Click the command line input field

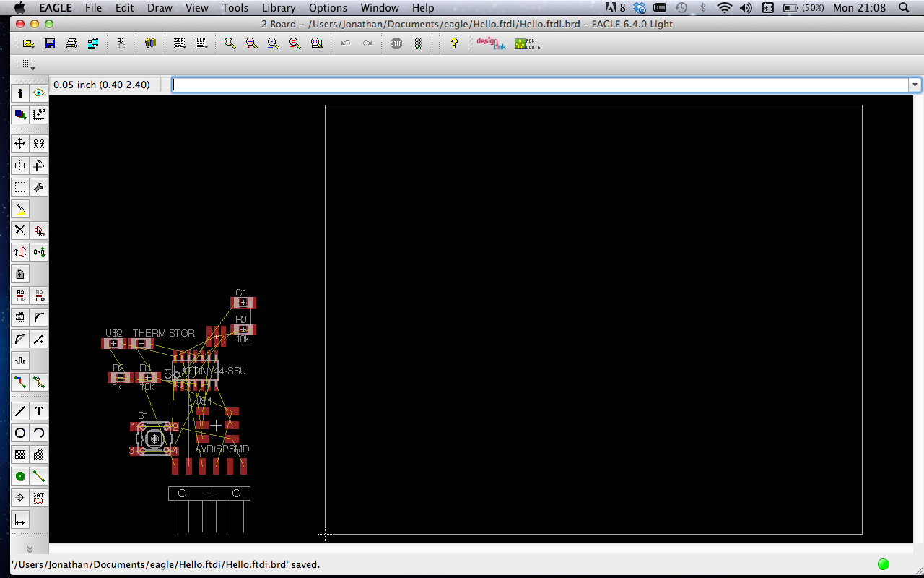(540, 85)
